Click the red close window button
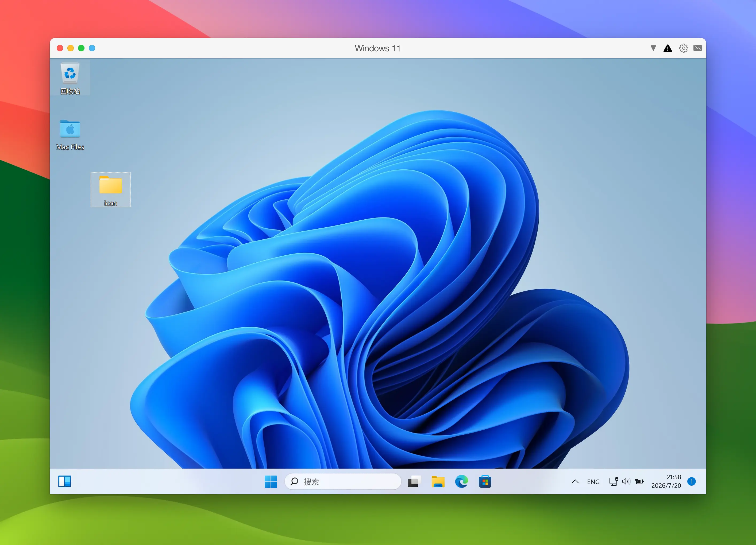The width and height of the screenshot is (756, 545). 60,48
